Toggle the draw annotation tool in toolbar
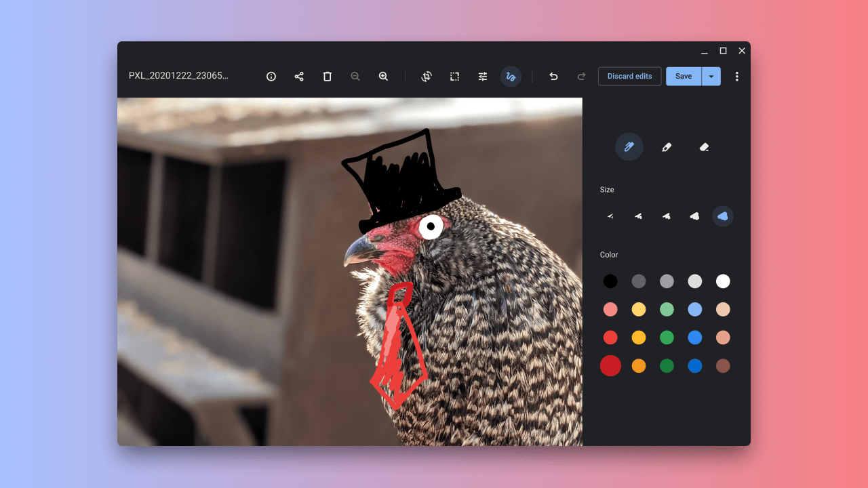 (511, 77)
